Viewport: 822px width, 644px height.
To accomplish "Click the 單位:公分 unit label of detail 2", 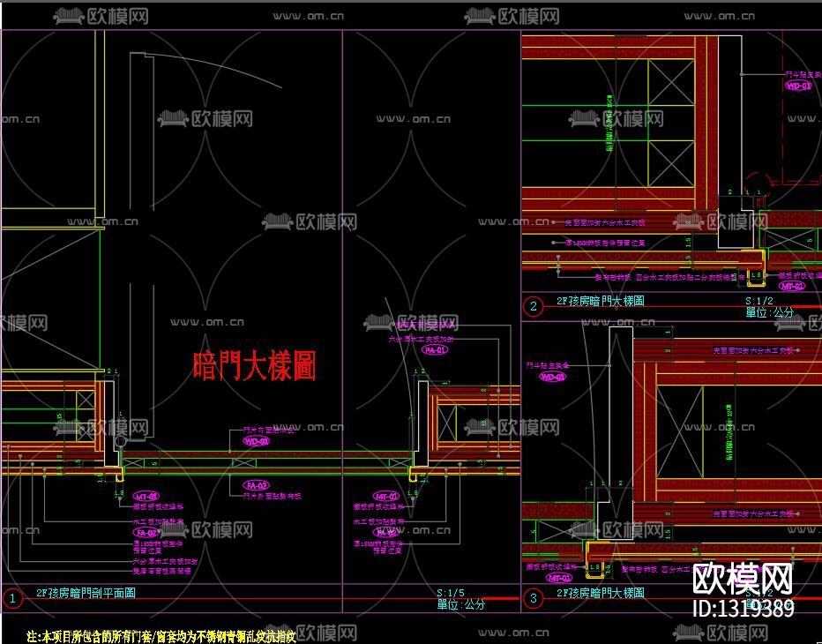I will (767, 311).
